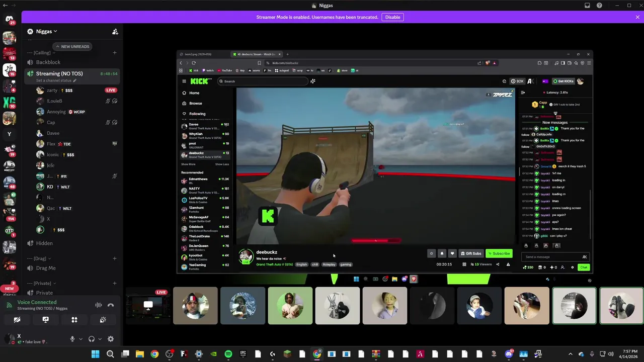This screenshot has width=644, height=362.
Task: Mute the microphone in the user panel
Action: tap(72, 339)
